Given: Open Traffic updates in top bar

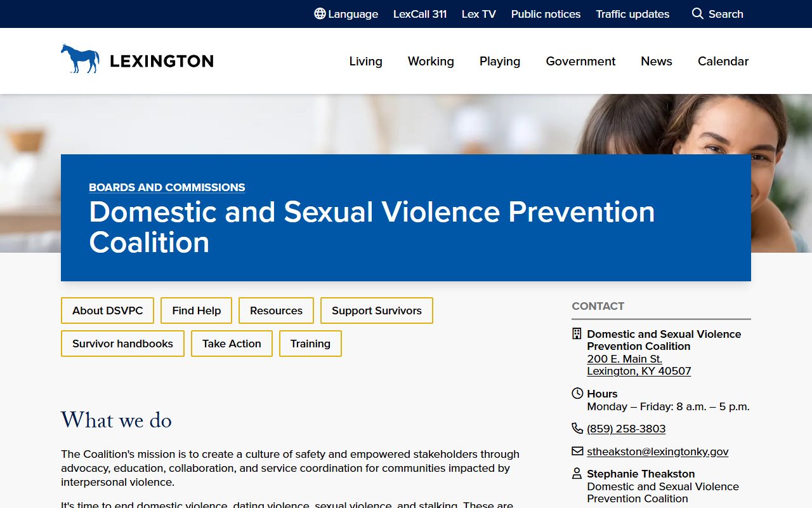Looking at the screenshot, I should pos(632,14).
